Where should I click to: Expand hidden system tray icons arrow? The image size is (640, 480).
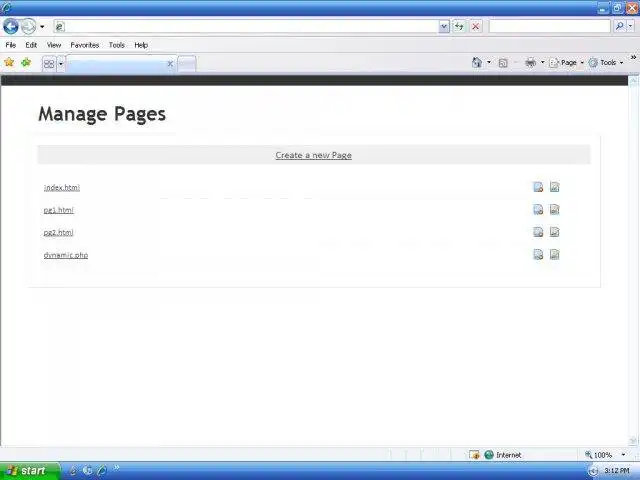pyautogui.click(x=593, y=471)
